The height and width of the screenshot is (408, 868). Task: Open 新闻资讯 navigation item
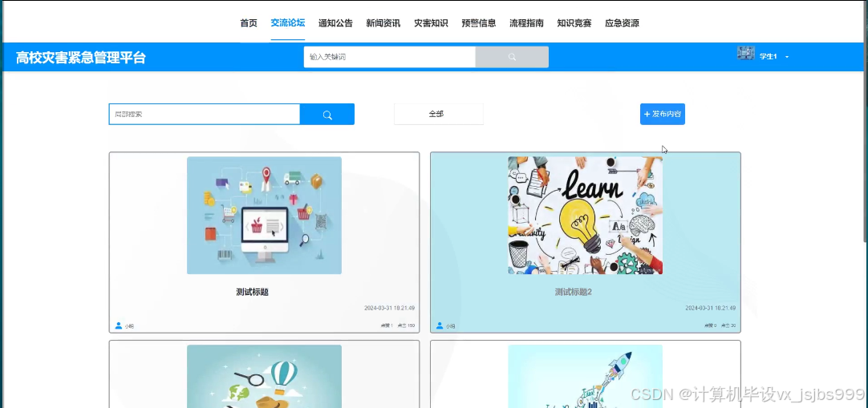coord(383,23)
